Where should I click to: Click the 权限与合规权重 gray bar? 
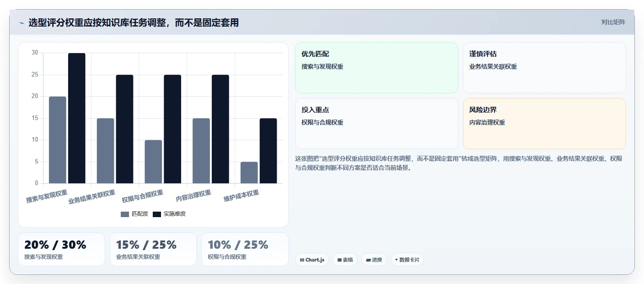coord(153,162)
